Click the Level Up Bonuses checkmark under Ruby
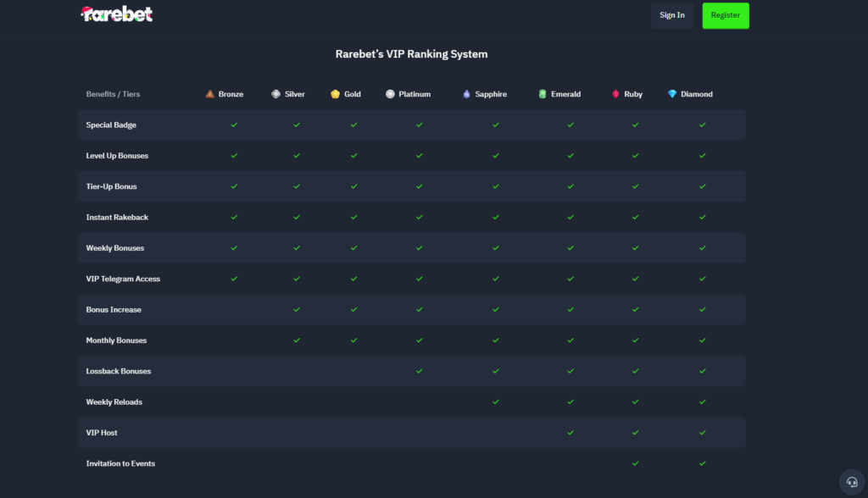 coord(635,156)
